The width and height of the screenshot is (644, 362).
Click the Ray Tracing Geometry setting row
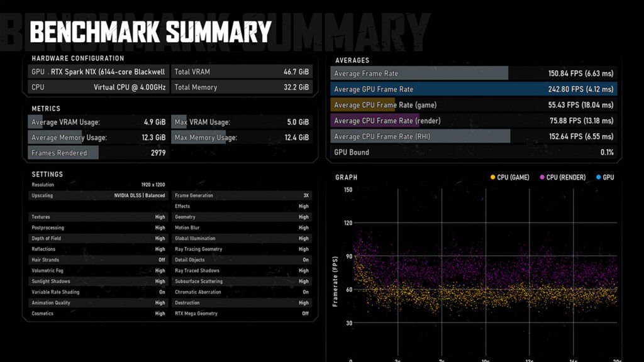[x=242, y=249]
